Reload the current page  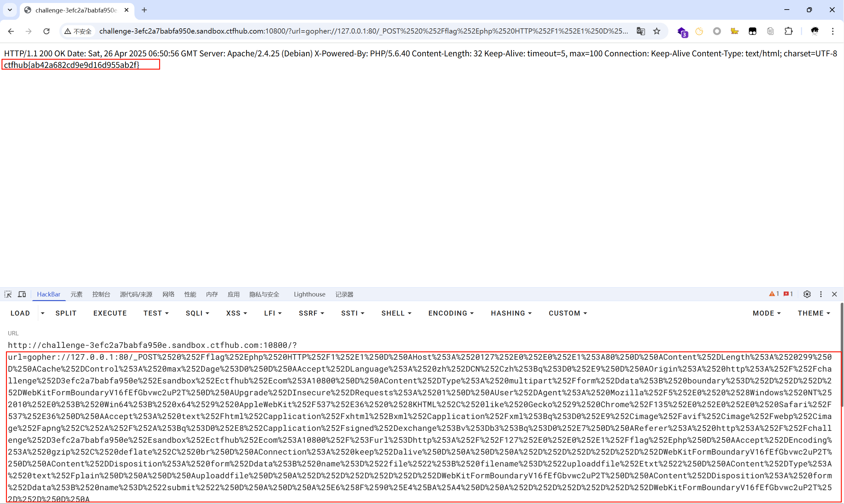46,31
